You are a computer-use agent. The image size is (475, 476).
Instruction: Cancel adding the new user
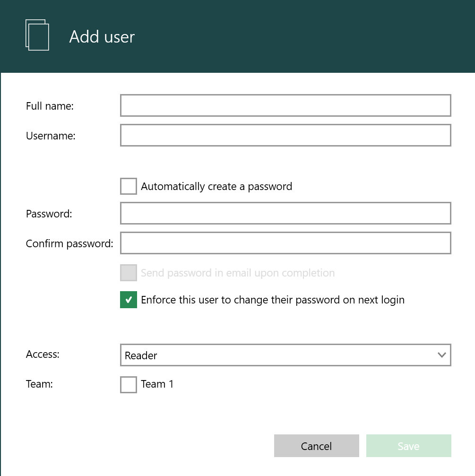pyautogui.click(x=317, y=446)
